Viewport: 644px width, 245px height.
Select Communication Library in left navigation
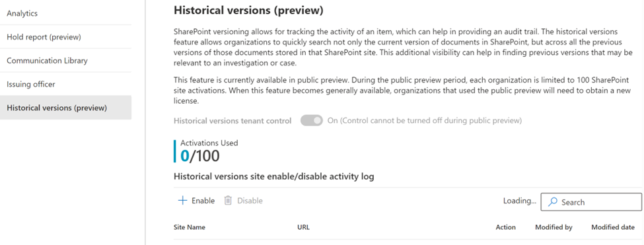tap(65, 61)
